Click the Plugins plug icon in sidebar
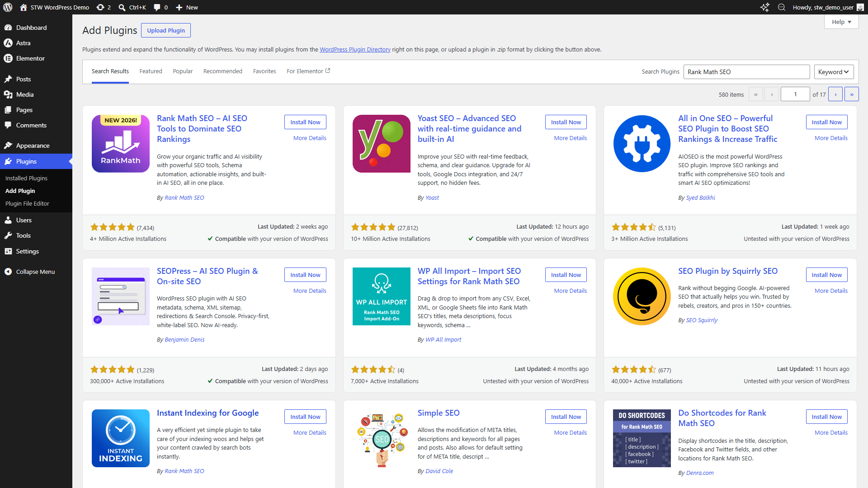The image size is (868, 488). click(x=8, y=161)
